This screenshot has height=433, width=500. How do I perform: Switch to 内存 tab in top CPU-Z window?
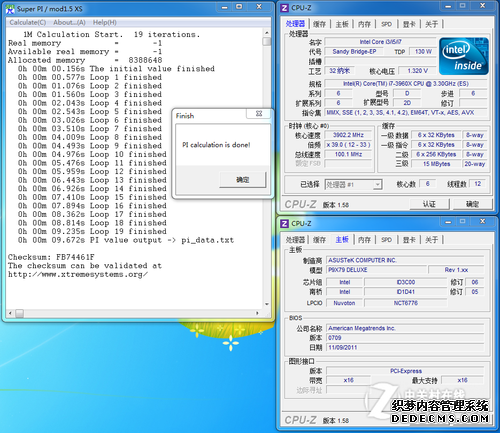(364, 24)
